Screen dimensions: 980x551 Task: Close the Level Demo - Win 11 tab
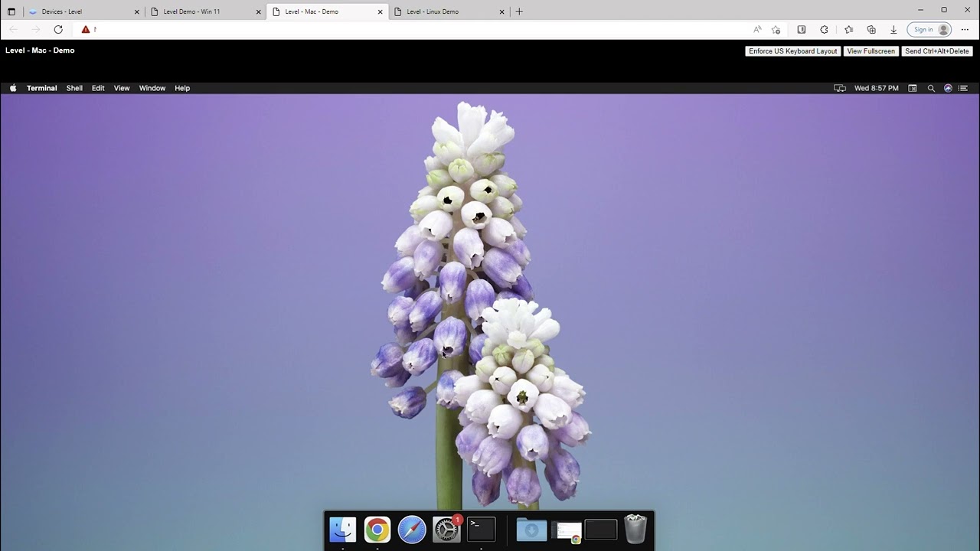[258, 11]
